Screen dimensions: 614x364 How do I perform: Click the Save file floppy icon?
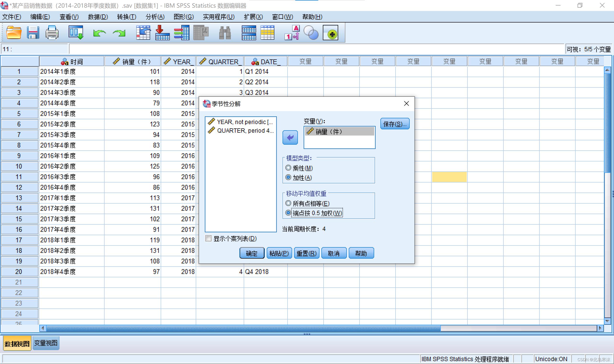click(33, 33)
